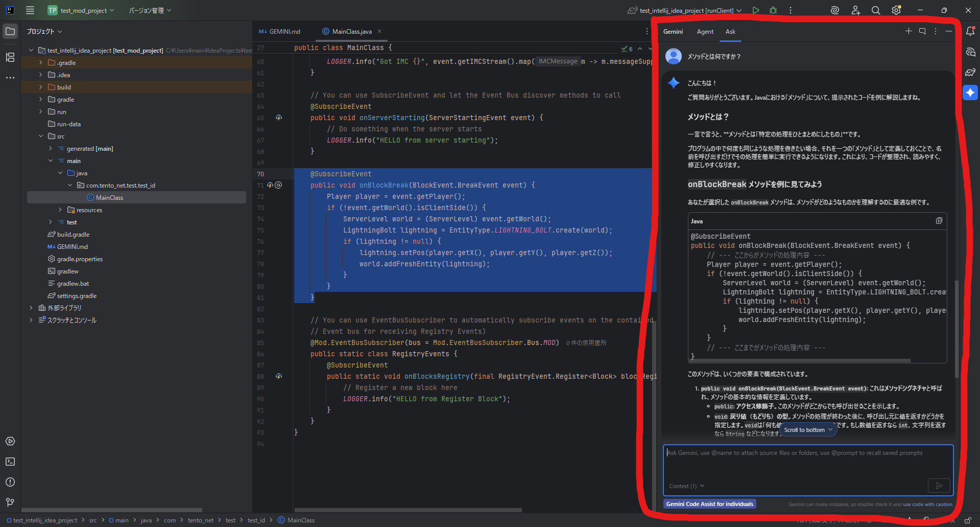This screenshot has height=527, width=980.
Task: Start a new Gemini chat with plus icon
Action: pyautogui.click(x=909, y=31)
